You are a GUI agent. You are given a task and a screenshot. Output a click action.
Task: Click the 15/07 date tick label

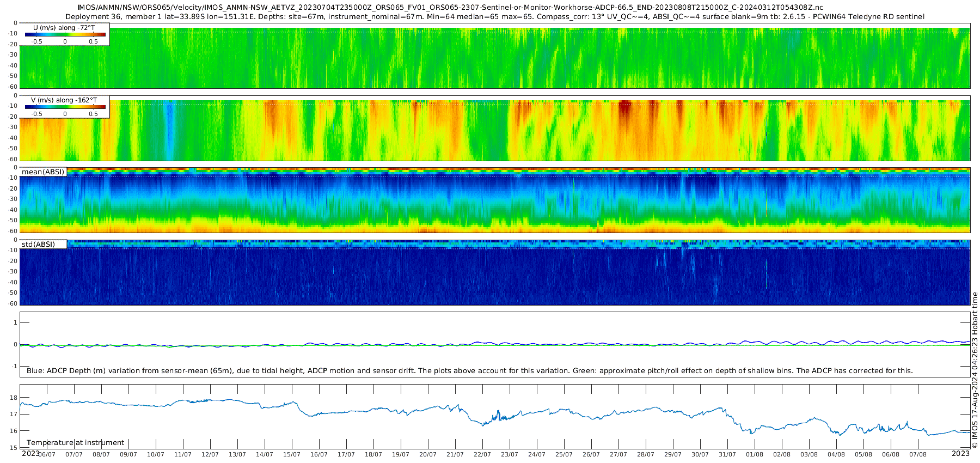pos(292,454)
